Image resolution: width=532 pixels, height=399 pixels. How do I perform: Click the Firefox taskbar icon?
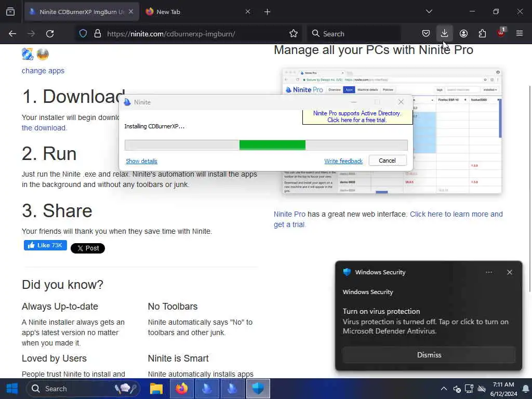[x=181, y=389]
